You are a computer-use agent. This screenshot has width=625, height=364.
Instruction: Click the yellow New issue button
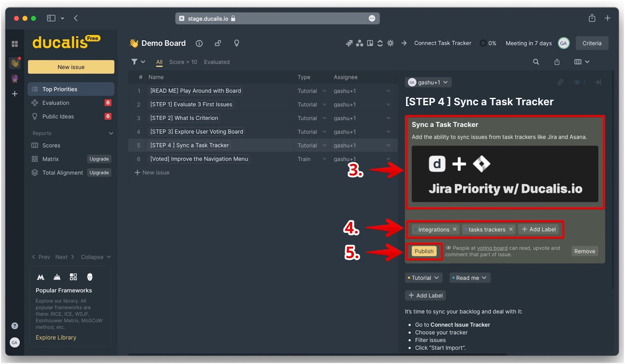pyautogui.click(x=71, y=67)
